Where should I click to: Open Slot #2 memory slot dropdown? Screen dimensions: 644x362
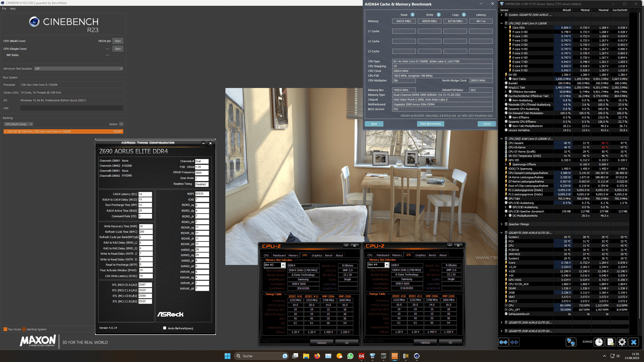point(283,265)
